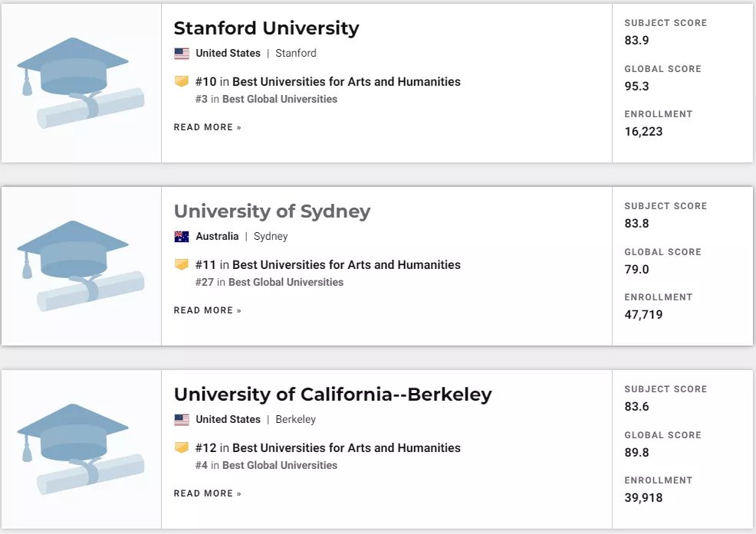
Task: Click the Australian flag icon
Action: tap(181, 237)
